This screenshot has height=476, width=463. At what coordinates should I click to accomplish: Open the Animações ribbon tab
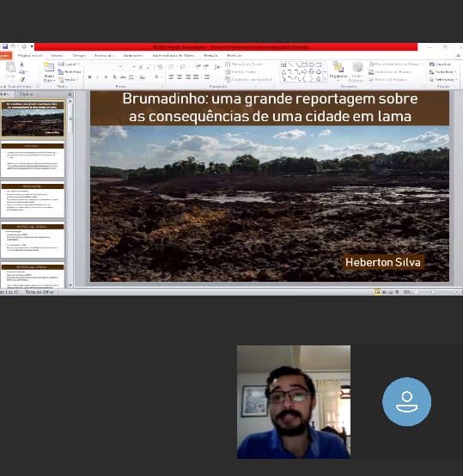[x=133, y=56]
